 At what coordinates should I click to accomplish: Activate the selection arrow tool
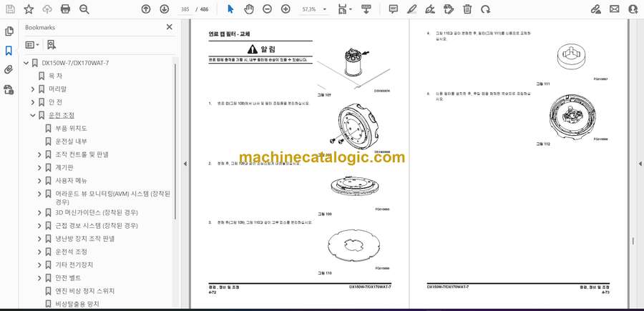point(230,9)
